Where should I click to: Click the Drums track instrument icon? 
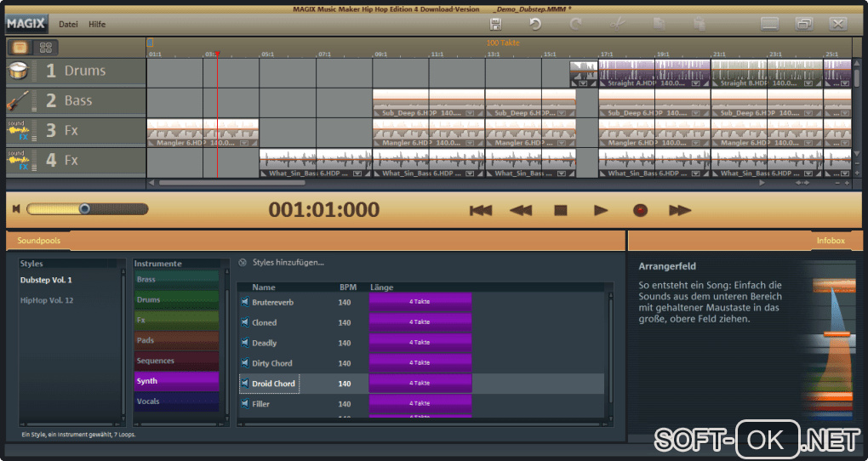click(19, 71)
